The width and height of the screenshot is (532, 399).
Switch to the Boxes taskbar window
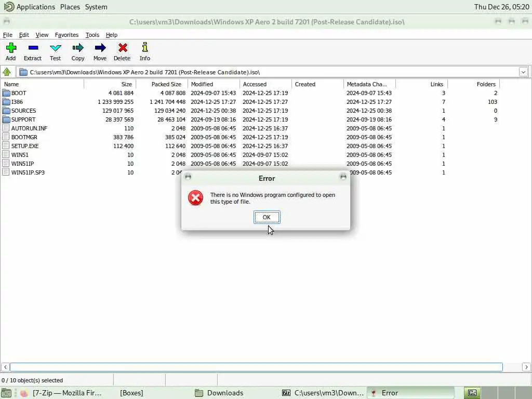pos(131,393)
